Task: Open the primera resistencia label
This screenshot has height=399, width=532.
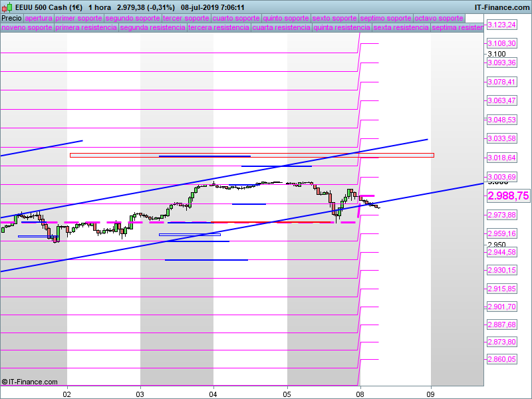Action: (x=86, y=27)
